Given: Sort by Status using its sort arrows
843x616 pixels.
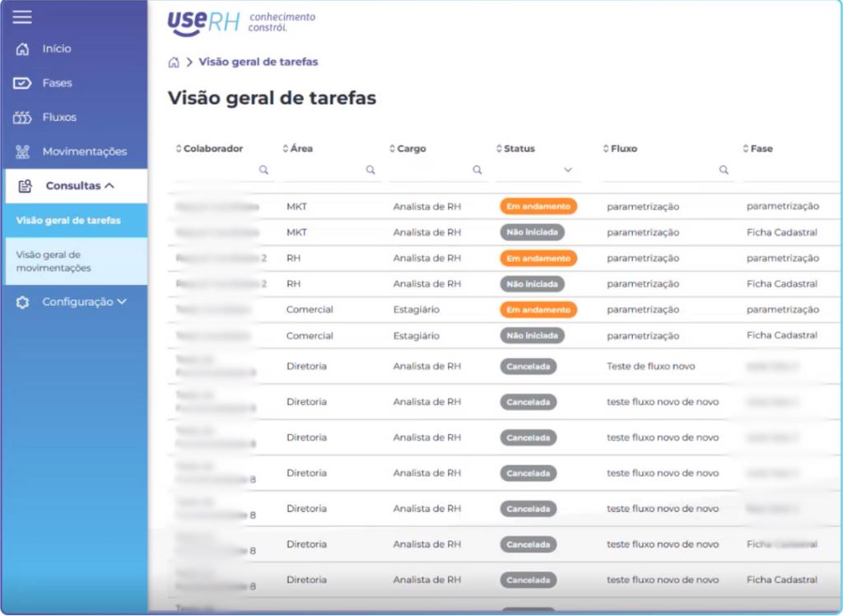Looking at the screenshot, I should (499, 148).
